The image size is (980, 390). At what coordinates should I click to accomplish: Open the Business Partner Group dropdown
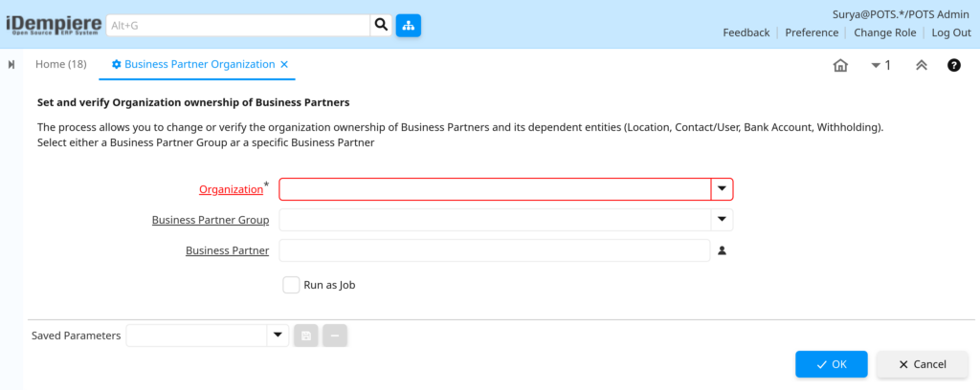(722, 220)
